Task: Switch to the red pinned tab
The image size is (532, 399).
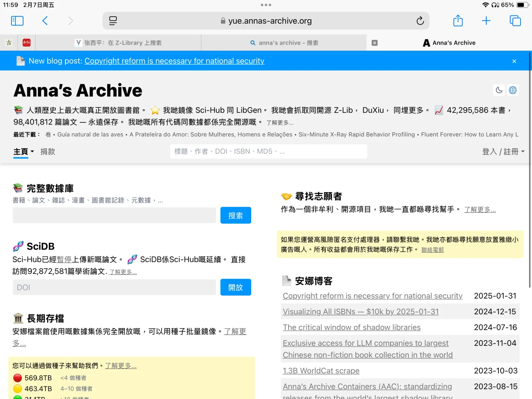Action: click(x=26, y=43)
